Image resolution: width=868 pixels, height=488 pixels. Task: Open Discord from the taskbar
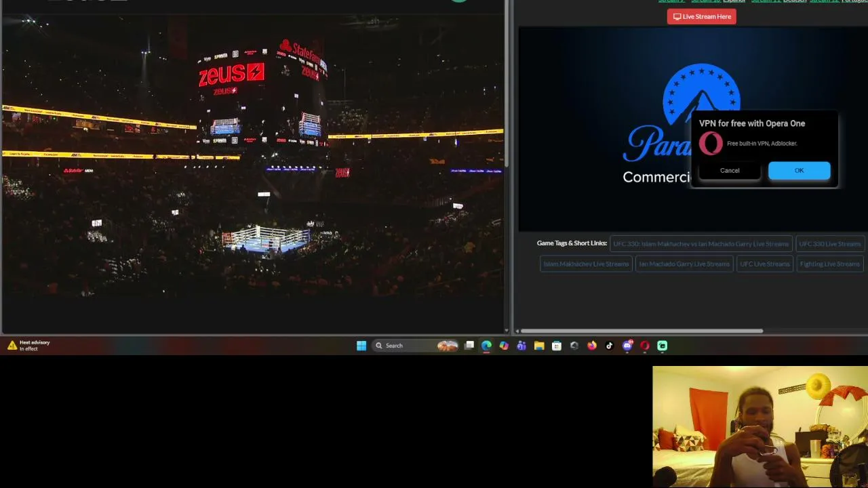[x=627, y=346]
